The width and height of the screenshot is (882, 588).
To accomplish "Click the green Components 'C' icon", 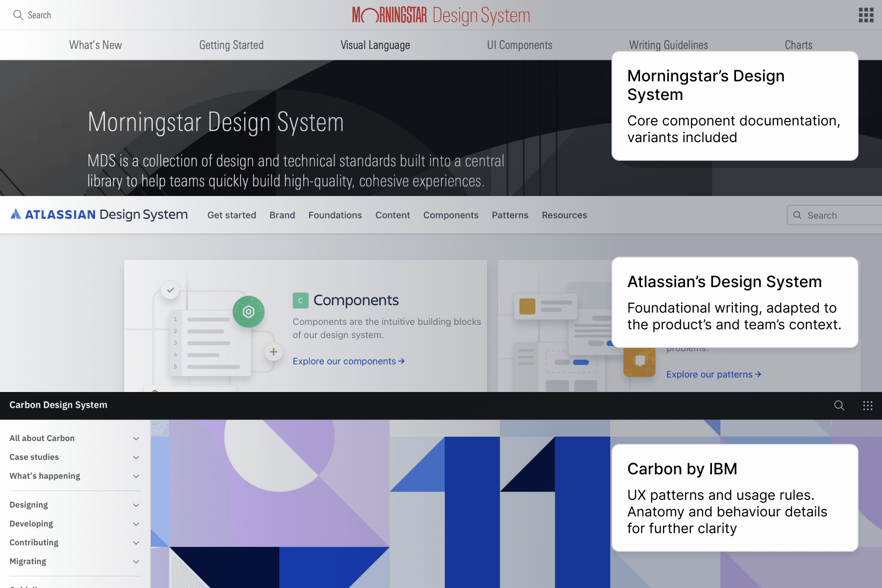I will tap(300, 300).
